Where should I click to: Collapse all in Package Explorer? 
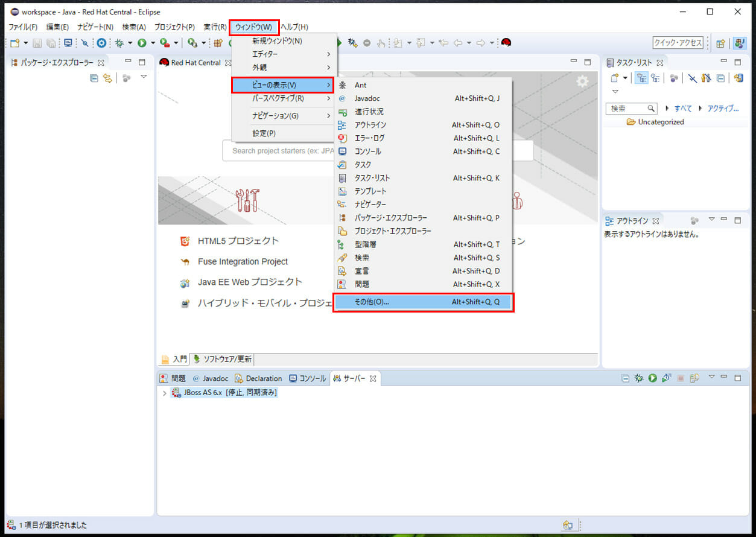(x=94, y=78)
